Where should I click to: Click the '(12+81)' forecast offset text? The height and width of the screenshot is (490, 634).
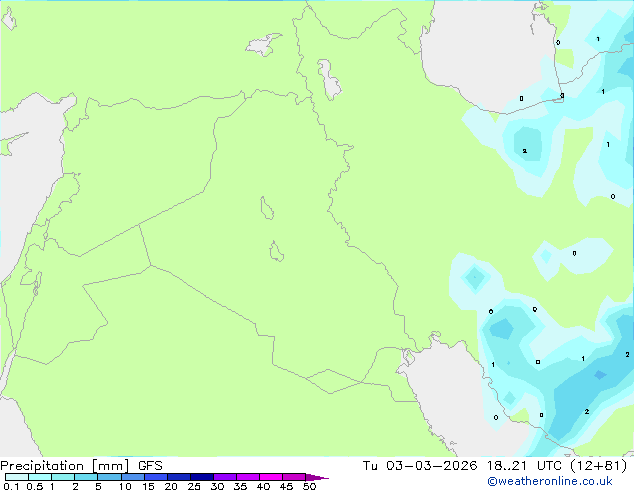tap(599, 466)
